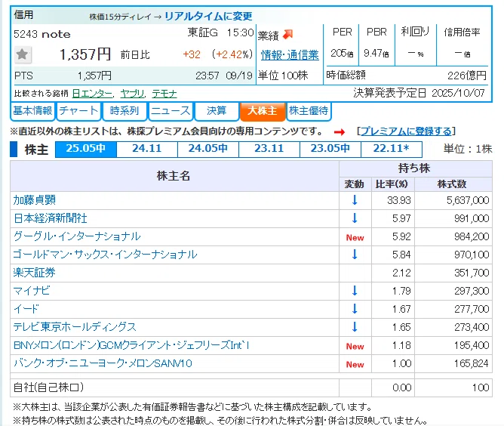Click the New badge for BNYメロン row
Viewport: 504px width, 426px height.
(x=355, y=346)
